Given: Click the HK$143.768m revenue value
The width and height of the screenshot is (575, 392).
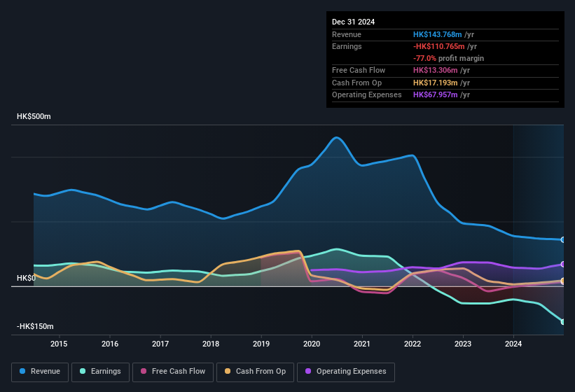Looking at the screenshot, I should click(437, 34).
